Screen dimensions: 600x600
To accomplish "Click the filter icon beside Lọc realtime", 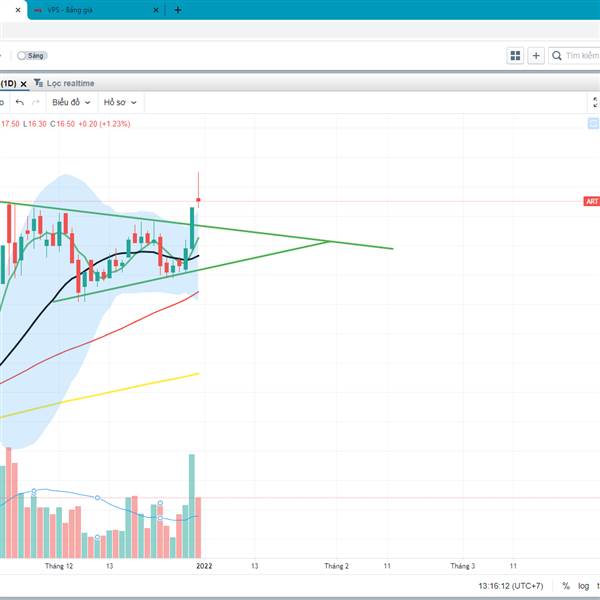I will point(38,83).
